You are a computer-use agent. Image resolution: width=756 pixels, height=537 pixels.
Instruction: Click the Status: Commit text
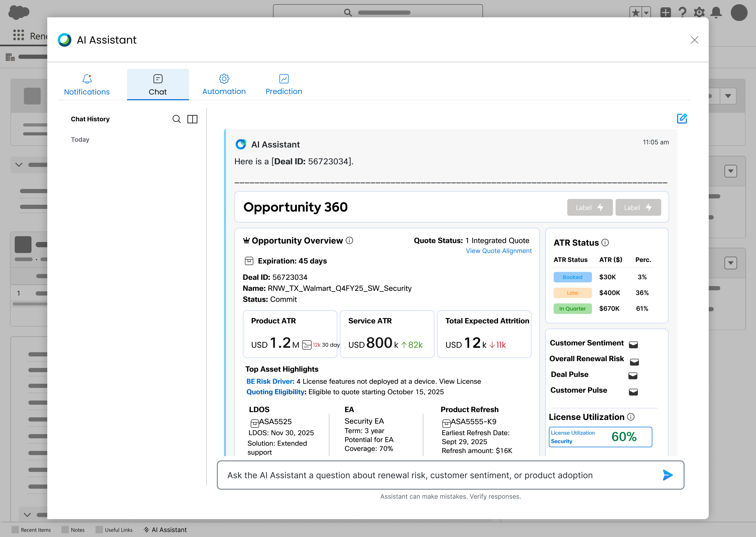pyautogui.click(x=269, y=299)
